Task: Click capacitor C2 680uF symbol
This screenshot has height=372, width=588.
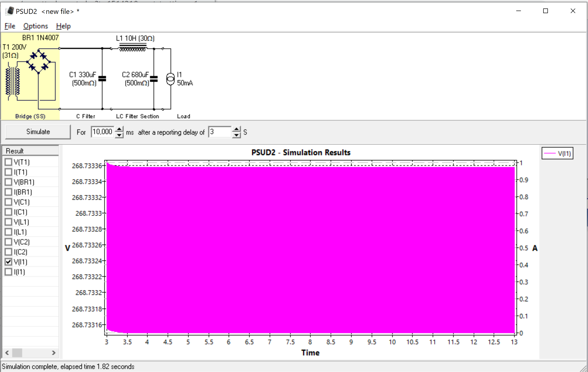Action: (154, 78)
